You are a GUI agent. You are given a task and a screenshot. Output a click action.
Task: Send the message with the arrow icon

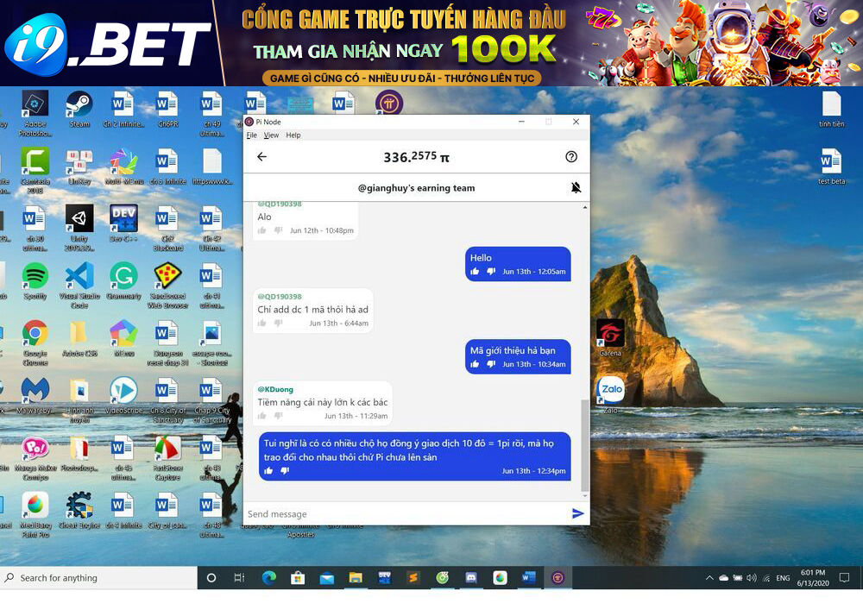click(x=577, y=514)
